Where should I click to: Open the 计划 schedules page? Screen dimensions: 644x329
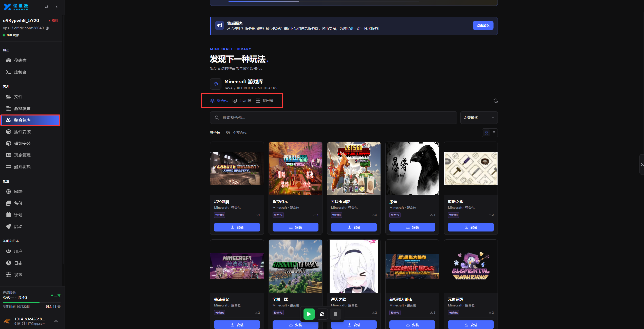[x=30, y=215]
